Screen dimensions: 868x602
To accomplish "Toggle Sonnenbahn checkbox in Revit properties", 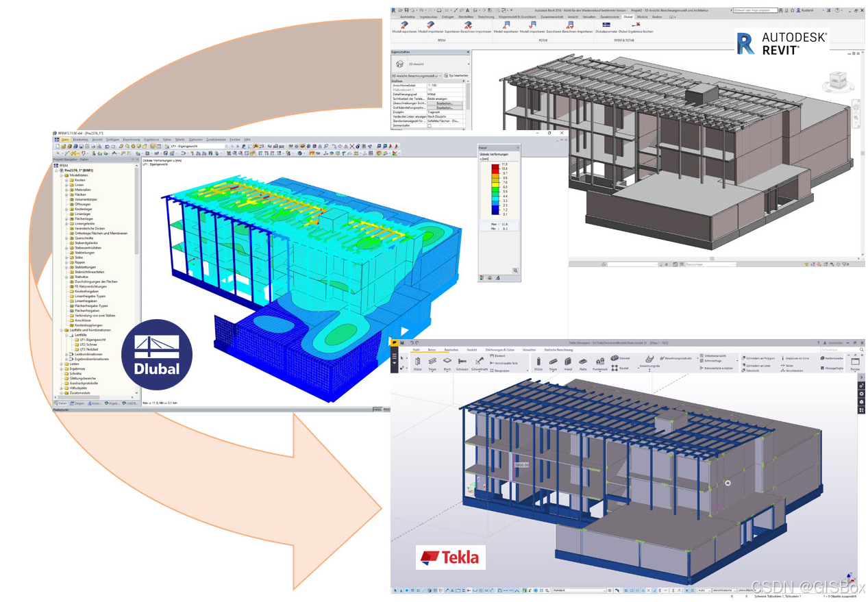I will (430, 126).
